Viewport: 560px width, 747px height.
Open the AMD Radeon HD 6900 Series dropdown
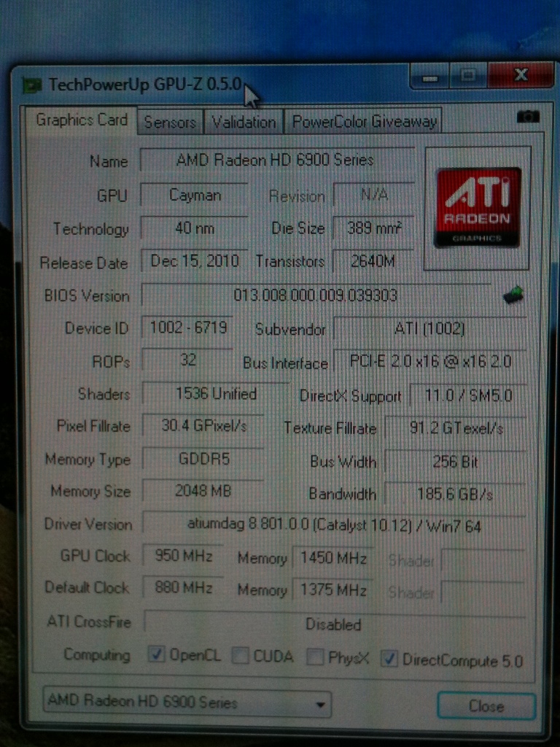(187, 703)
